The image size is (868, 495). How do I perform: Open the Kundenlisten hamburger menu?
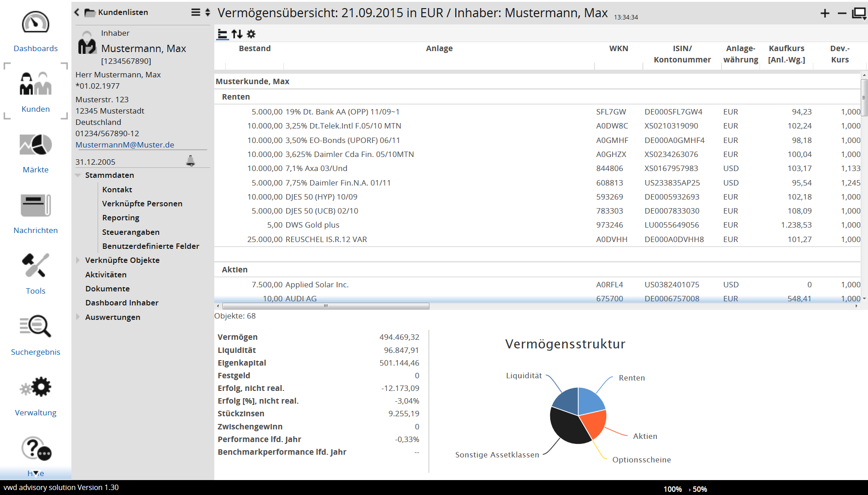(195, 12)
